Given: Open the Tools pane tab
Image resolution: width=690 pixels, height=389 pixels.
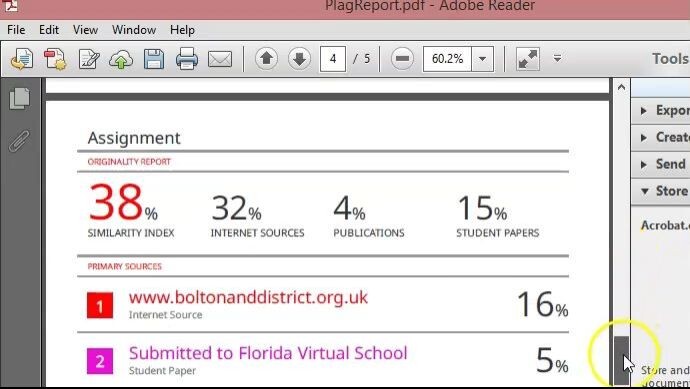Looking at the screenshot, I should coord(670,59).
